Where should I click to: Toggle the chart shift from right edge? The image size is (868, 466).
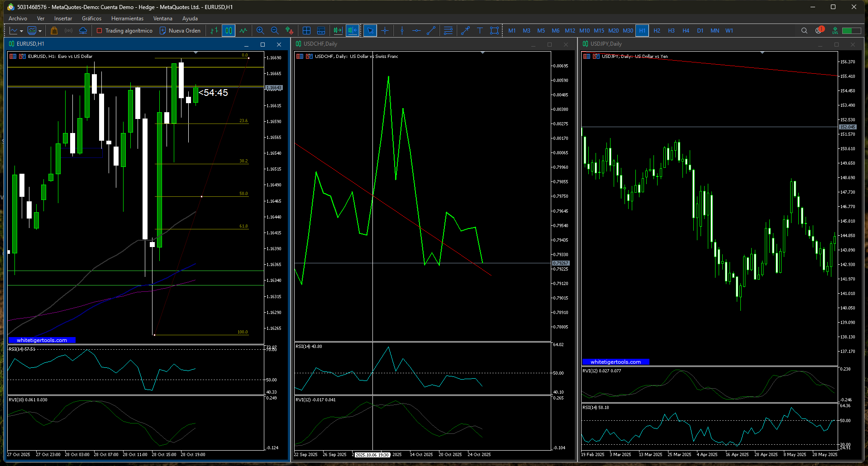(x=353, y=30)
